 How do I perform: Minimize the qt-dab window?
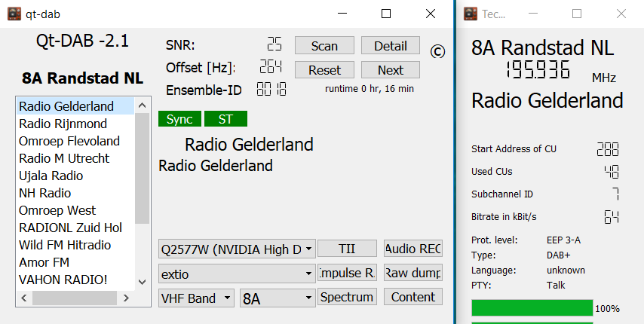pos(342,14)
